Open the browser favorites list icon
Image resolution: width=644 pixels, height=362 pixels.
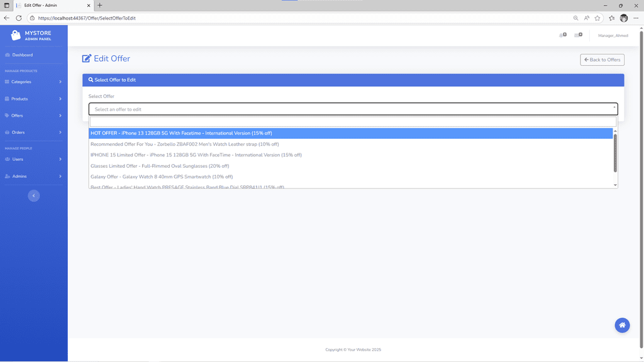click(612, 18)
